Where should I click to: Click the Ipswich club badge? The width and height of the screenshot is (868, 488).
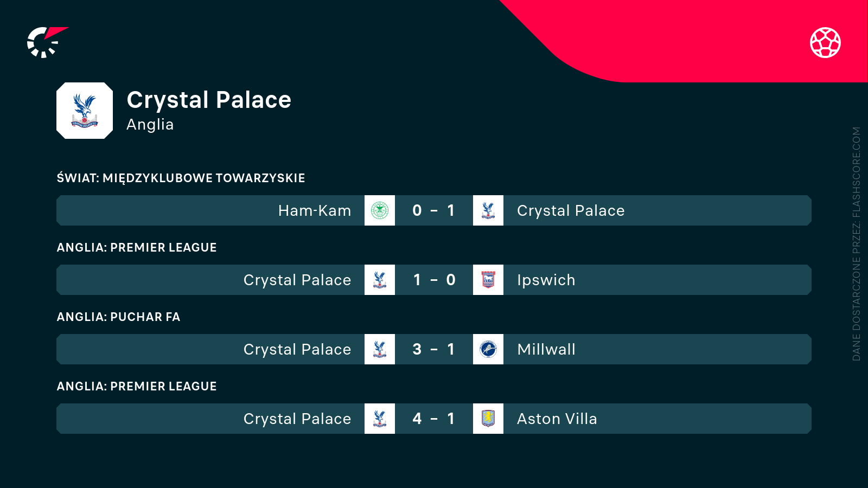click(x=488, y=280)
